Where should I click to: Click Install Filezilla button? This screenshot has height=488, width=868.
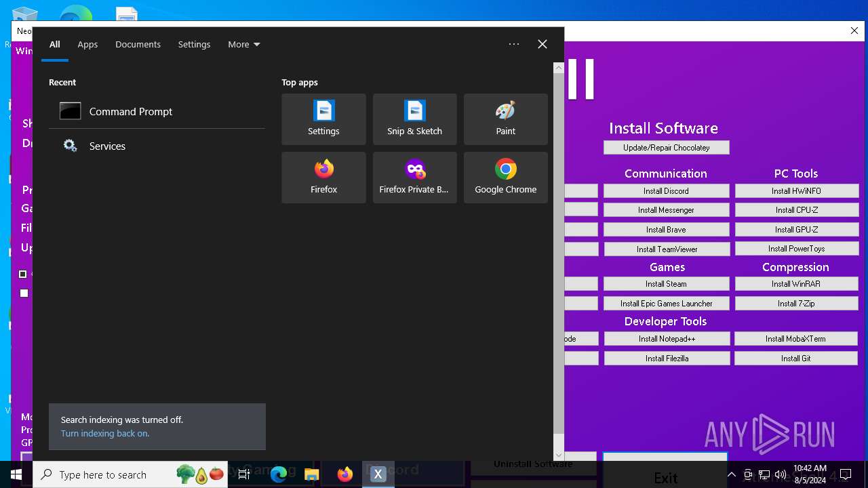[x=666, y=359]
